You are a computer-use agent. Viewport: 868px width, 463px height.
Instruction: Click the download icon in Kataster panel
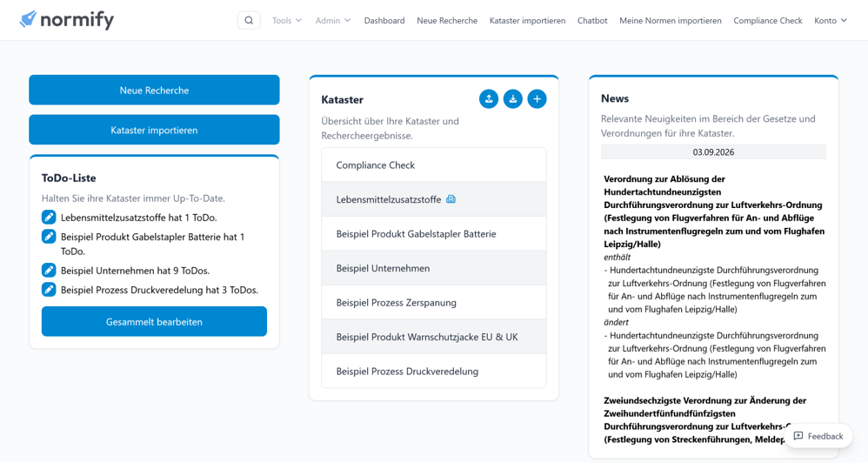513,99
